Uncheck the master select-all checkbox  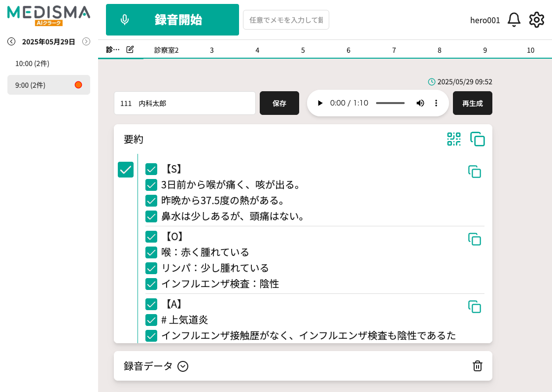(125, 170)
